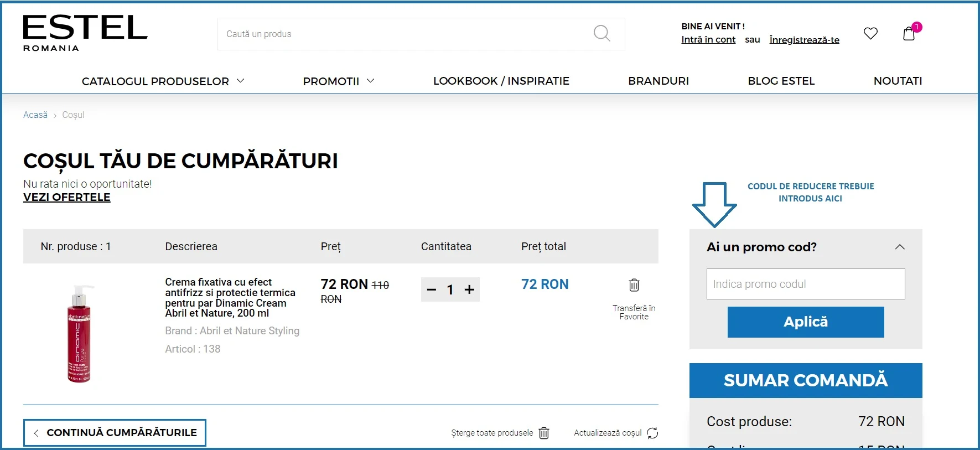Click the ESTEL Romania logo

(85, 33)
